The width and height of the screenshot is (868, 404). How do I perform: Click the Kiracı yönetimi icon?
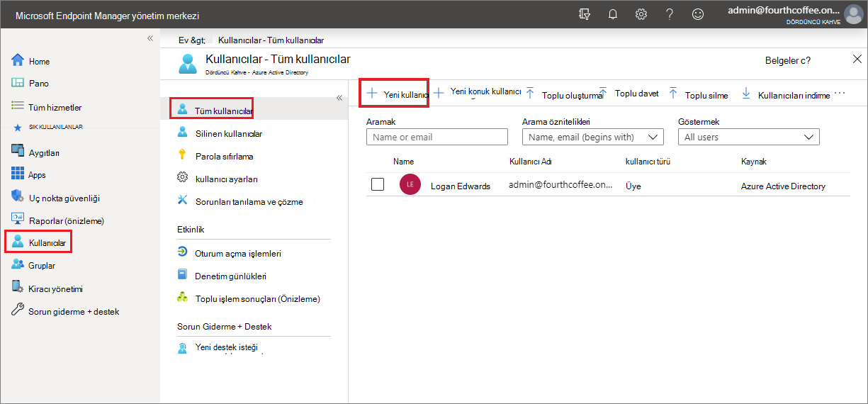tap(18, 288)
